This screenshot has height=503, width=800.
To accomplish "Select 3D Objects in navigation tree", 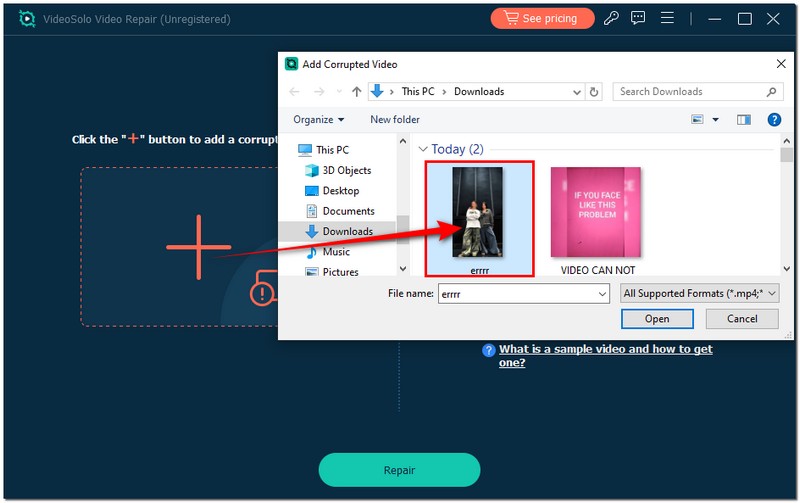I will point(338,170).
